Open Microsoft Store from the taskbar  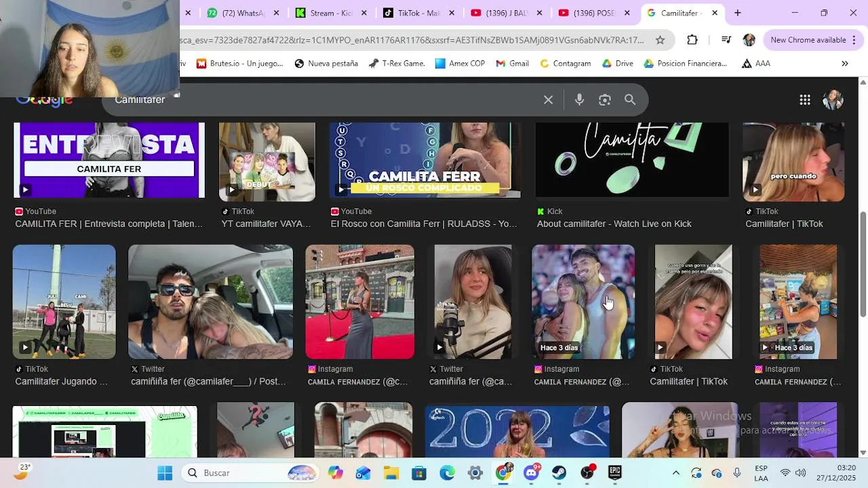[419, 473]
